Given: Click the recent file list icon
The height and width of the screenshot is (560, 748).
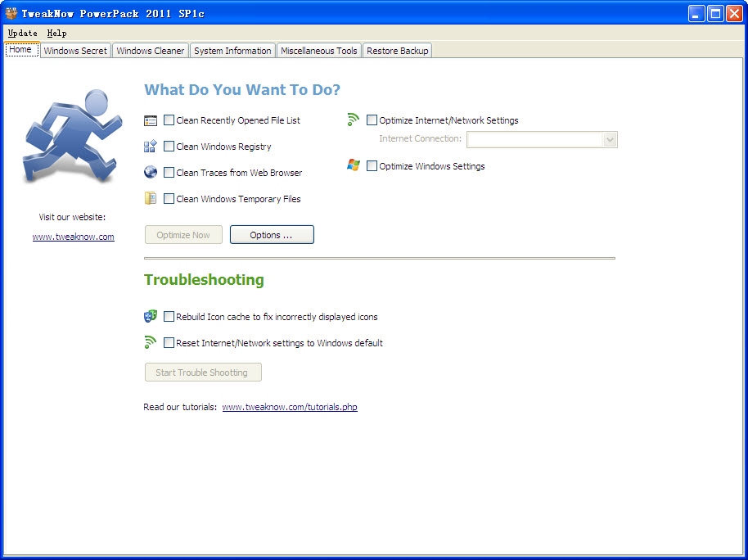Looking at the screenshot, I should (x=151, y=121).
